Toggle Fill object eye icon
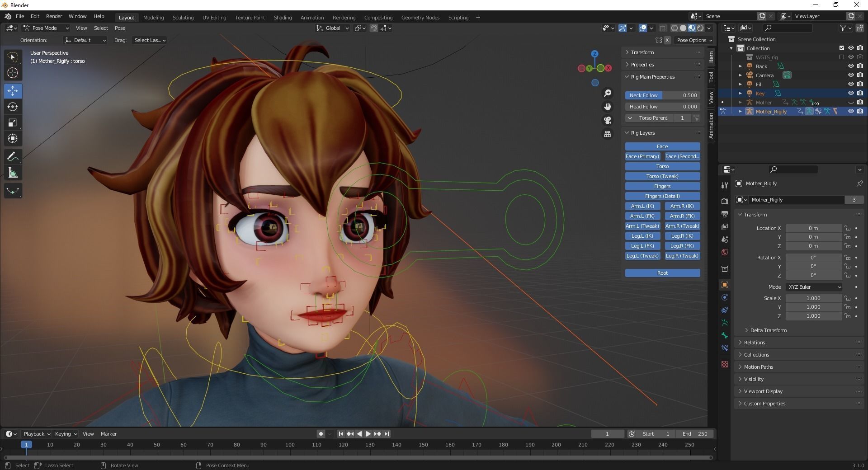Image resolution: width=868 pixels, height=470 pixels. (850, 84)
